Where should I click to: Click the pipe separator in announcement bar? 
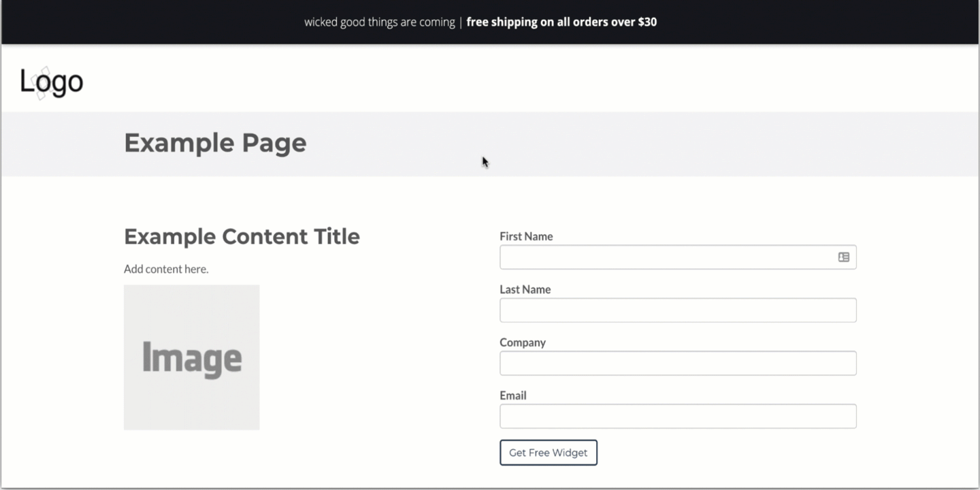461,22
